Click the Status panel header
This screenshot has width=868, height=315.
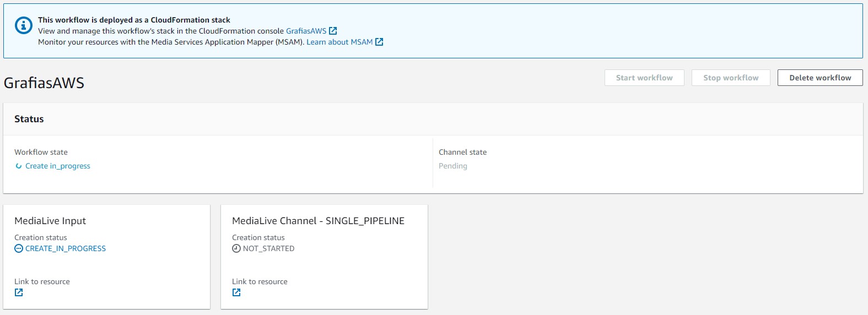[433, 119]
